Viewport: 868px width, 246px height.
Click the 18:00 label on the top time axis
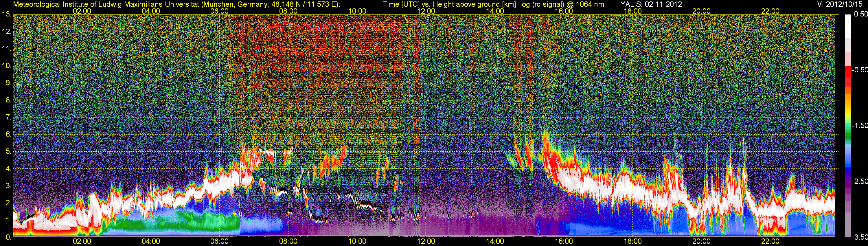[x=632, y=11]
